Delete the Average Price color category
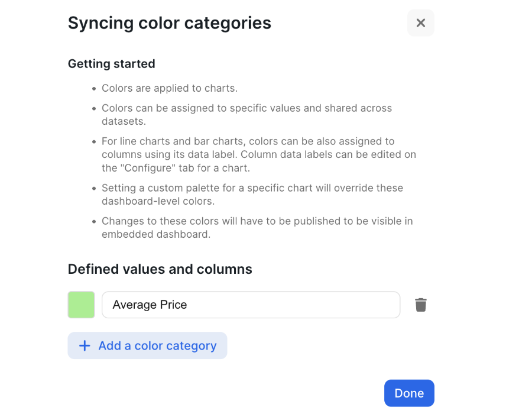 pos(420,305)
